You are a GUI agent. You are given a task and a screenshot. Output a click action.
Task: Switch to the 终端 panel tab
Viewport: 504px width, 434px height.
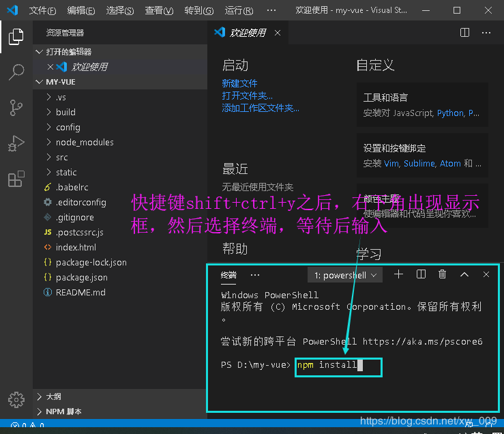(228, 275)
